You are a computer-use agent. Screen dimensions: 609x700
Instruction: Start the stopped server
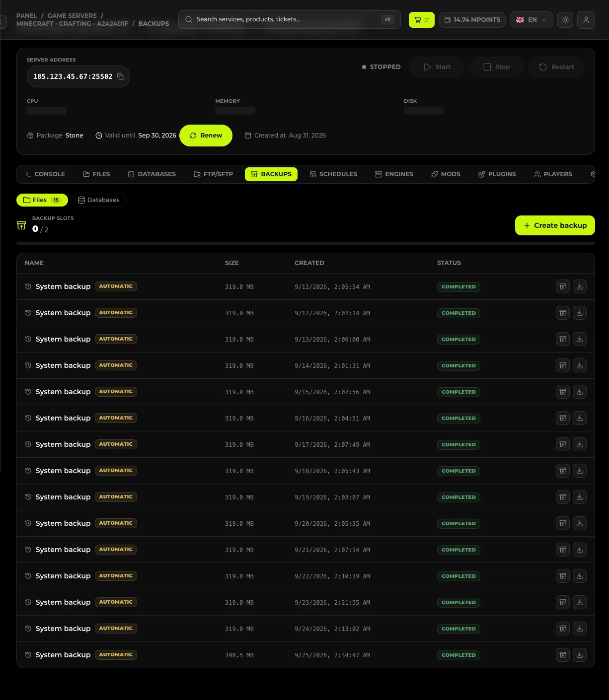437,67
